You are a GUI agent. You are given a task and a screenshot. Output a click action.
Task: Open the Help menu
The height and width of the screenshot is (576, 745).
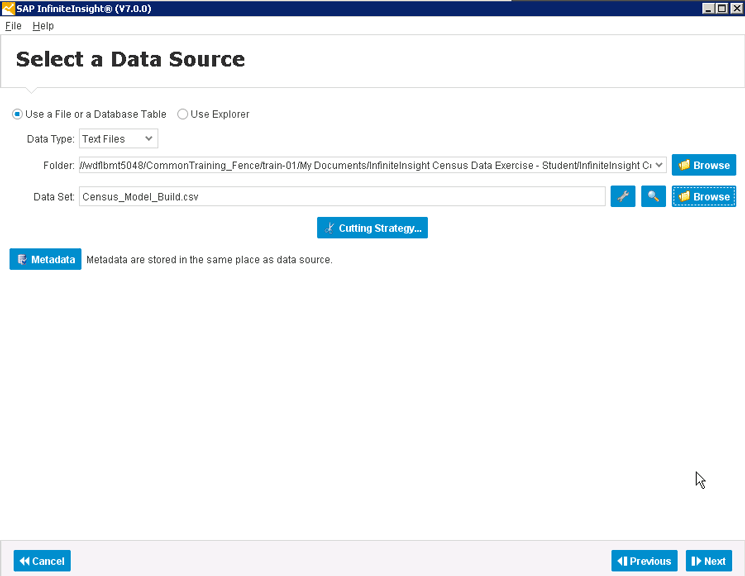[43, 26]
